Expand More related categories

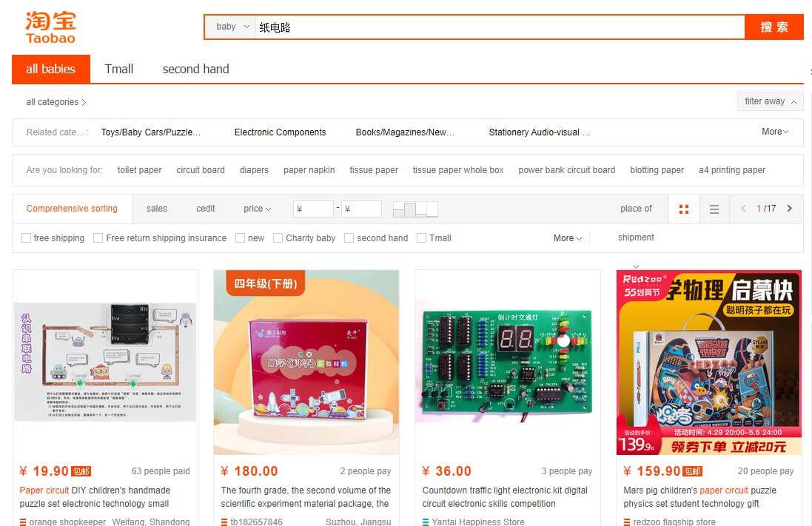coord(775,132)
